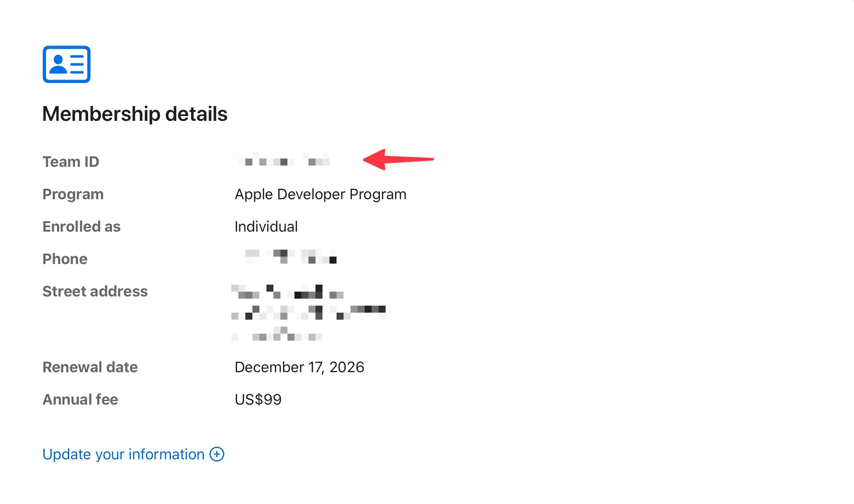Select the Apple Developer Program text
This screenshot has width=854, height=504.
point(320,194)
